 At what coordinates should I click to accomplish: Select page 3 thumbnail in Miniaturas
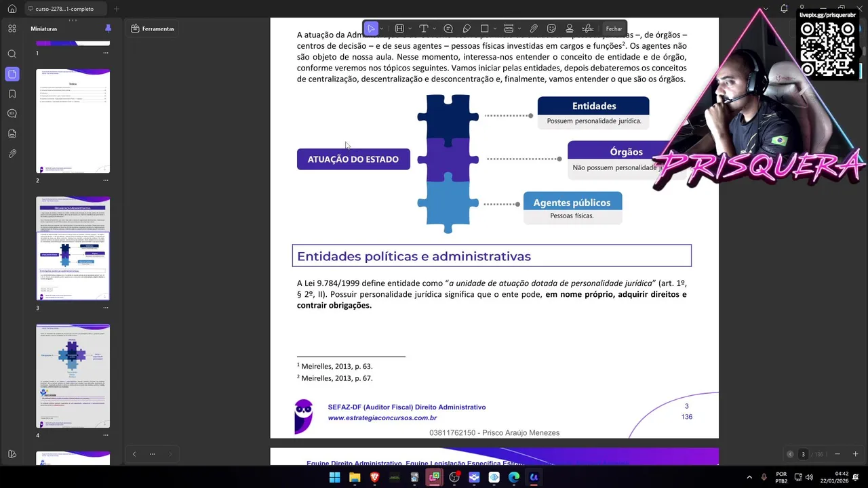[73, 249]
